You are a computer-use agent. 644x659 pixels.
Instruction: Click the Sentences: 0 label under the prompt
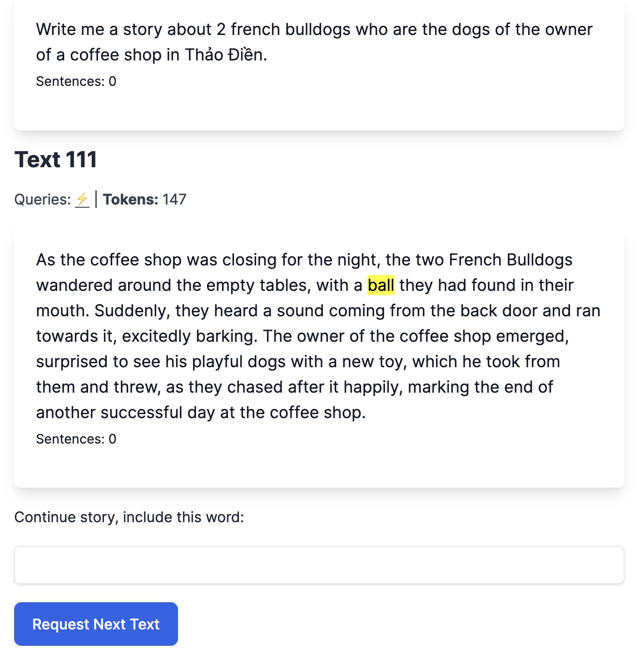tap(76, 81)
